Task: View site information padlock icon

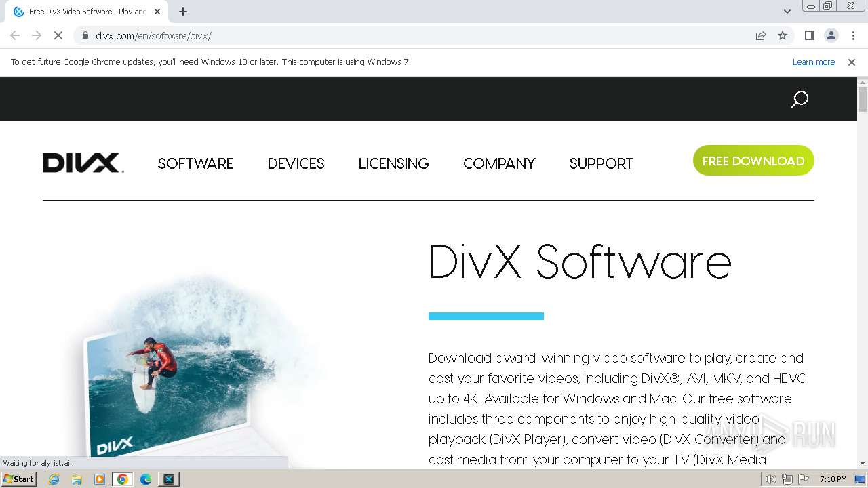Action: (x=85, y=35)
